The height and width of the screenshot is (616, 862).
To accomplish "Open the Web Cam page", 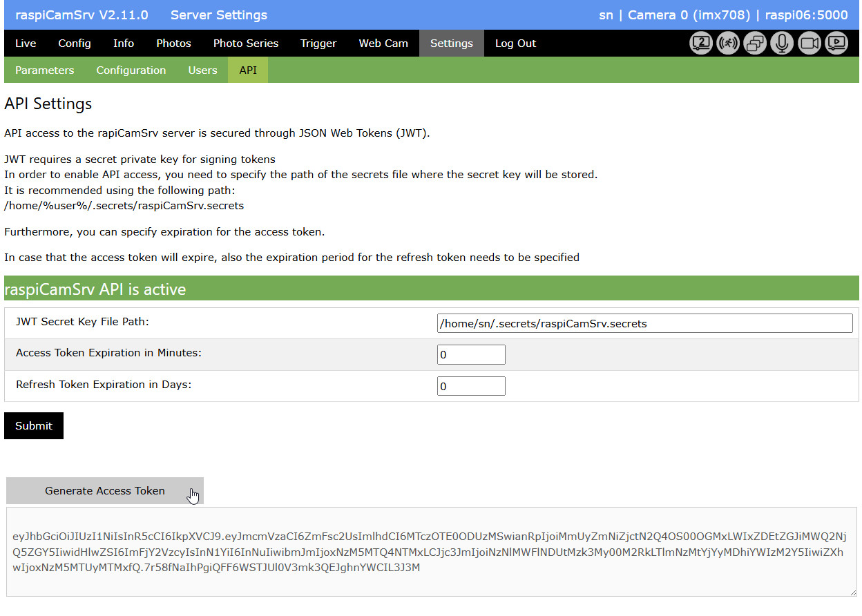I will point(383,43).
